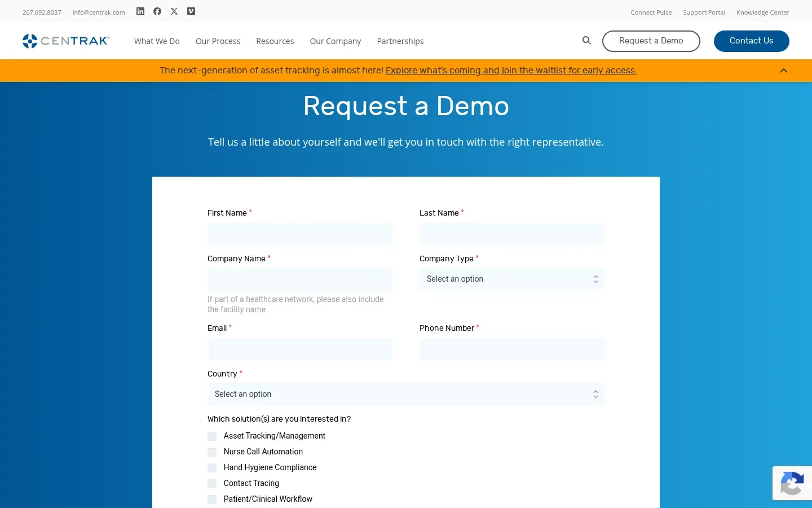Open the Resources menu
The height and width of the screenshot is (508, 812).
click(275, 41)
